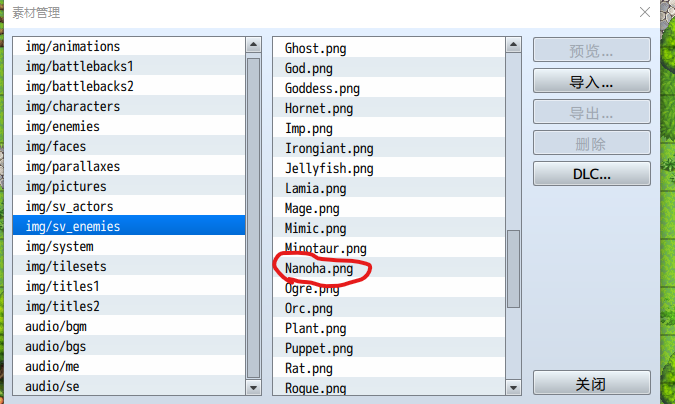Click the 删除 delete button
675x404 pixels.
[591, 143]
